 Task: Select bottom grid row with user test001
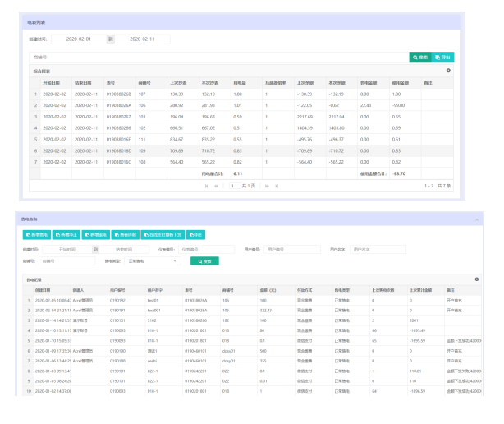[x=252, y=311]
